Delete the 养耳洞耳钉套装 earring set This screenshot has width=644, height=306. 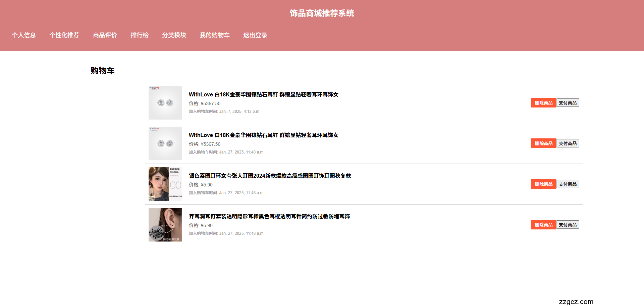click(x=543, y=224)
